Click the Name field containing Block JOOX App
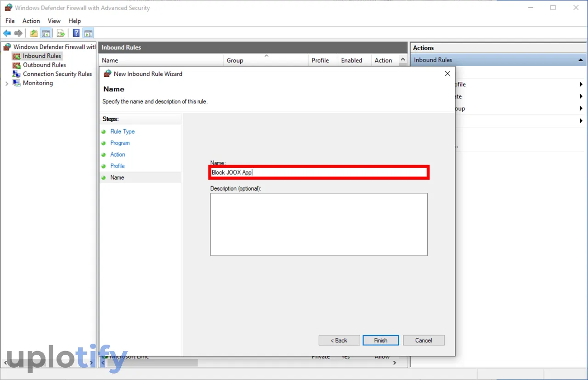588x380 pixels. click(319, 173)
